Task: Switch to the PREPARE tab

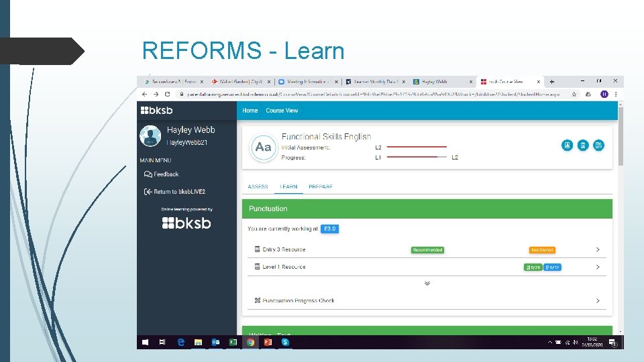Action: click(321, 186)
